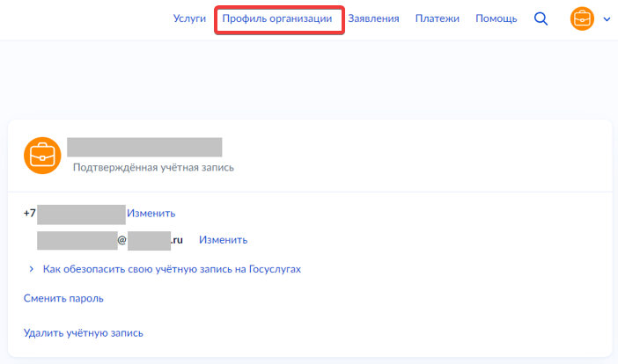This screenshot has width=618, height=364.
Task: Click the large briefcase organization avatar
Action: (x=42, y=156)
